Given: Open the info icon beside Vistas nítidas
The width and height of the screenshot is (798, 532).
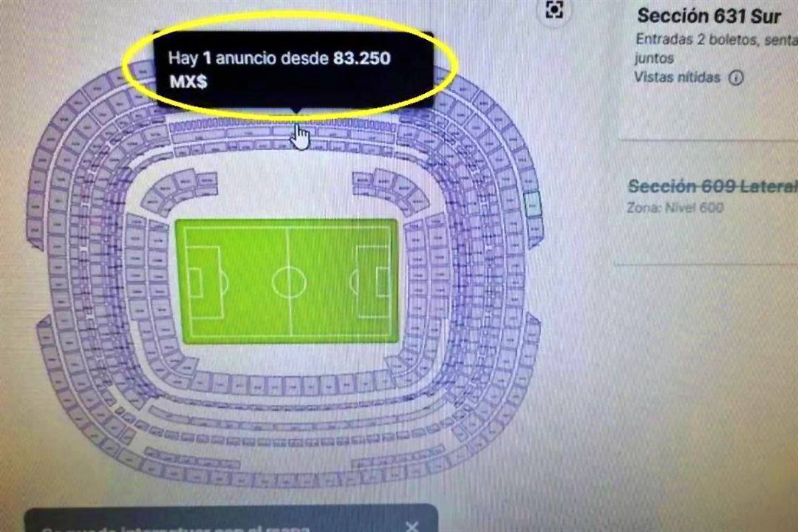Looking at the screenshot, I should coord(736,78).
